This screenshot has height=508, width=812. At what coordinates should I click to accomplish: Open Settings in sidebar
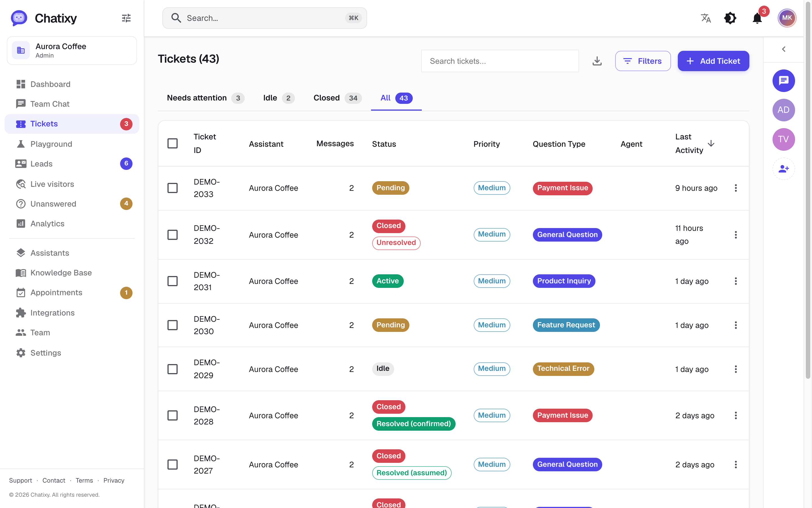pyautogui.click(x=72, y=352)
